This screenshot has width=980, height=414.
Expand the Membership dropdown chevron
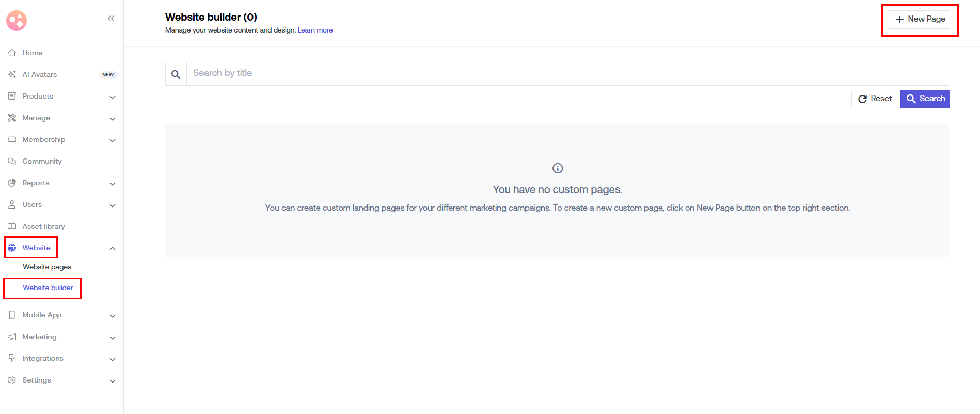[x=113, y=140]
